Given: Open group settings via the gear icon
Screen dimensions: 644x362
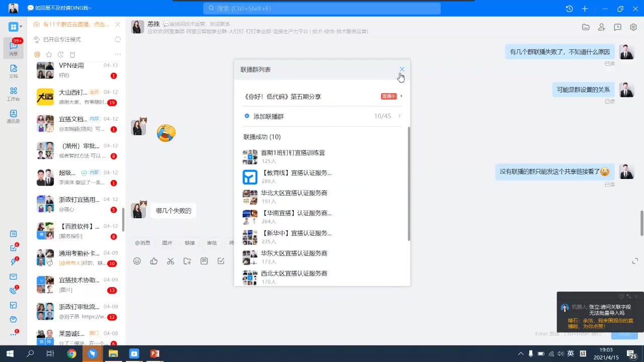Looking at the screenshot, I should [x=633, y=27].
